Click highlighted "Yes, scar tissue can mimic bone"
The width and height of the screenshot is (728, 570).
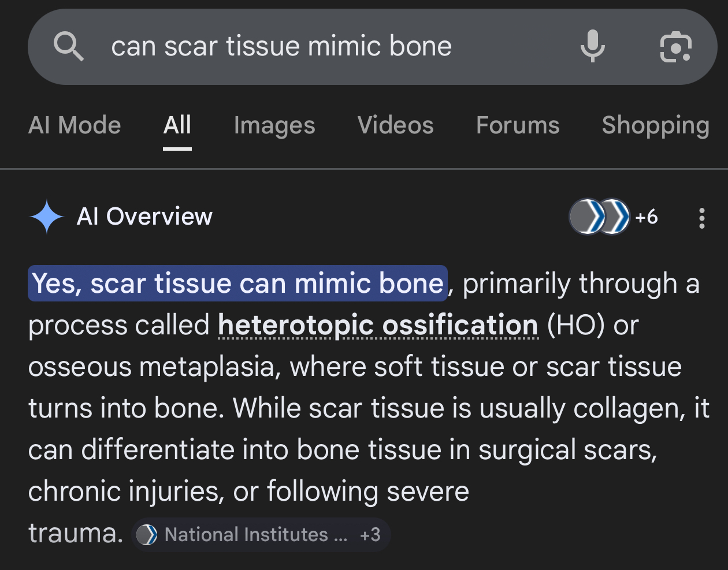click(237, 284)
